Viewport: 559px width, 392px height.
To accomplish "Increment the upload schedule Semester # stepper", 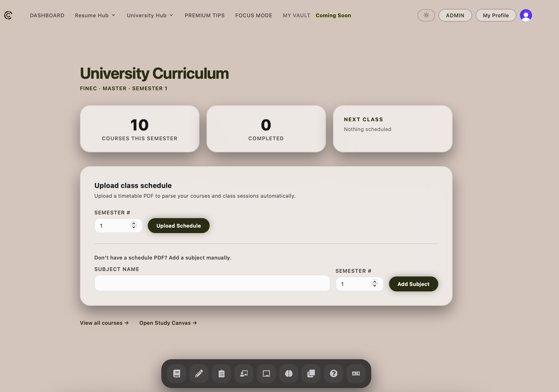I will tap(134, 223).
